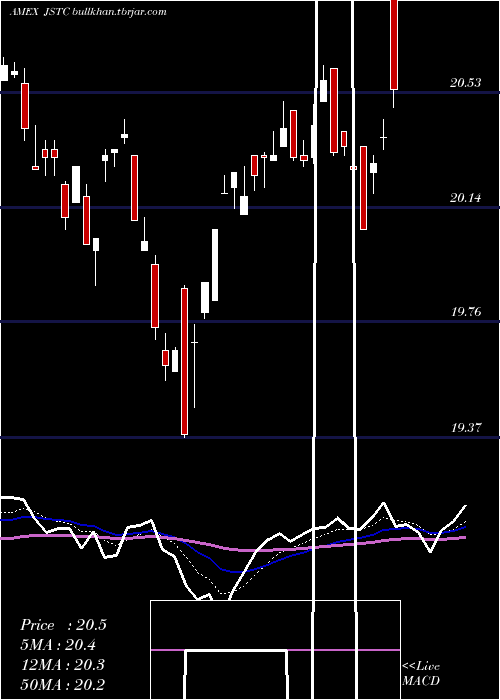This screenshot has height=700, width=500.
Task: Click the Price : 20.5 readout
Action: (63, 625)
